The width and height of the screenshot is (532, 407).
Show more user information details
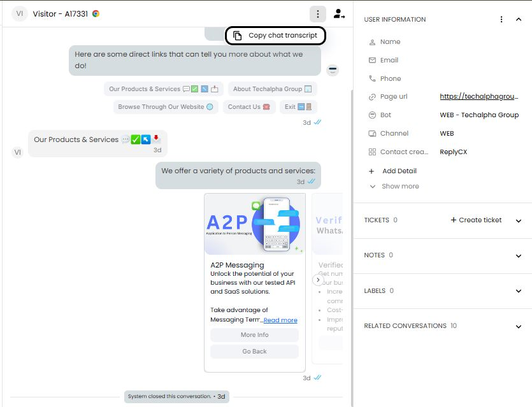click(399, 186)
